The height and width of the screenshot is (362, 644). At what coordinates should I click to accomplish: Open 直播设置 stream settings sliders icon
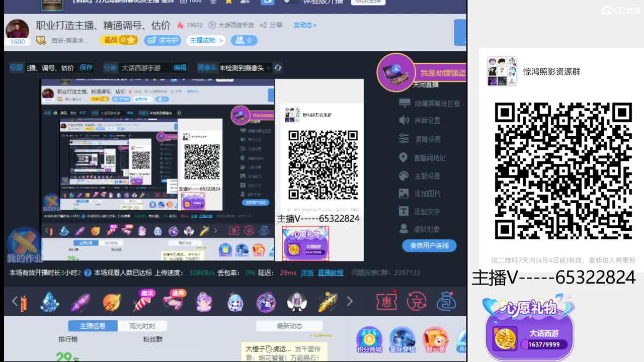tap(420, 139)
